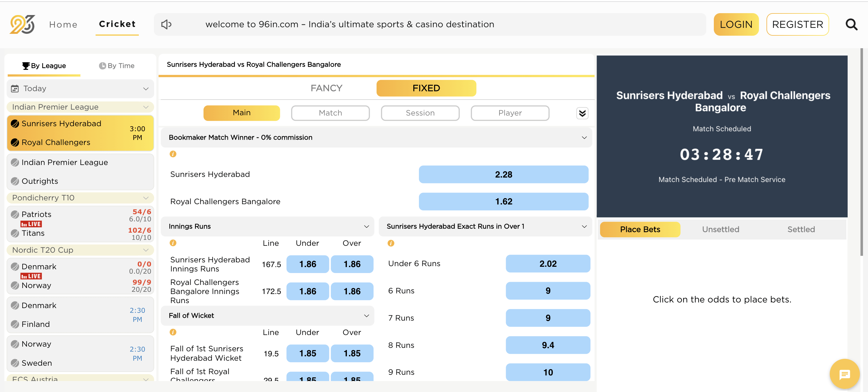Click the LIVE badge under Patriots
Image resolution: width=868 pixels, height=392 pixels.
pyautogui.click(x=31, y=224)
